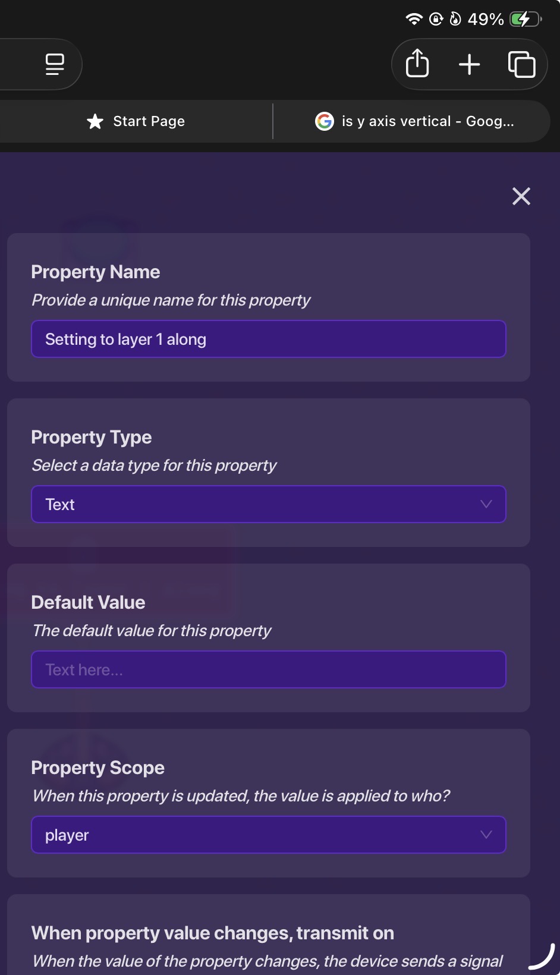This screenshot has height=975, width=560.
Task: Click the Property Scope chevron arrow
Action: click(x=486, y=835)
